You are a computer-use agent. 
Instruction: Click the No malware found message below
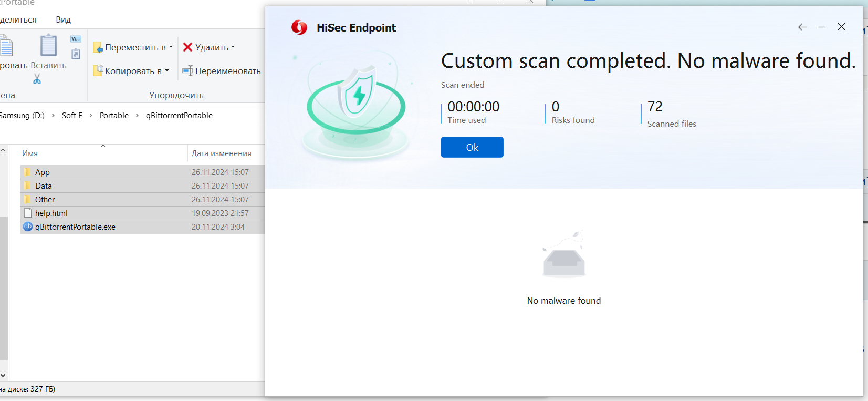click(564, 301)
